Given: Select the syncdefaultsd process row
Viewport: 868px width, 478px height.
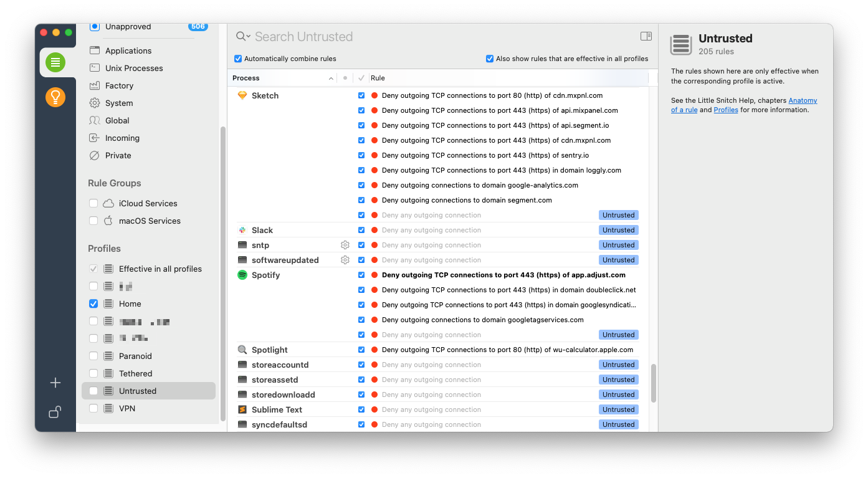Looking at the screenshot, I should pos(437,424).
